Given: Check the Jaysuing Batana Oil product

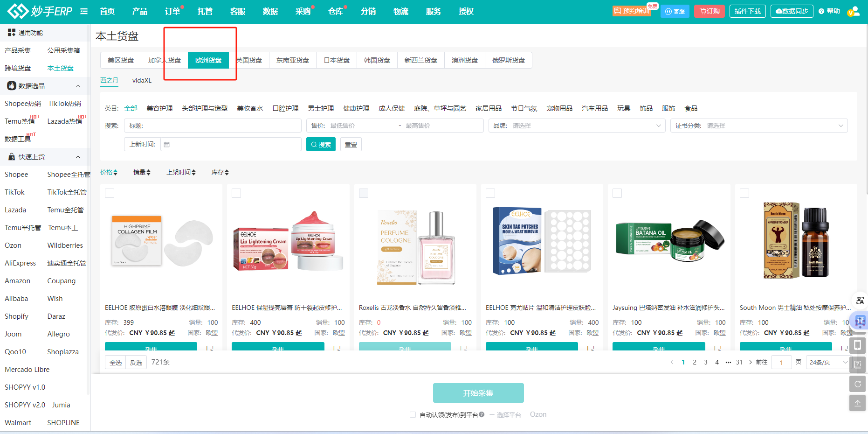Looking at the screenshot, I should 617,193.
